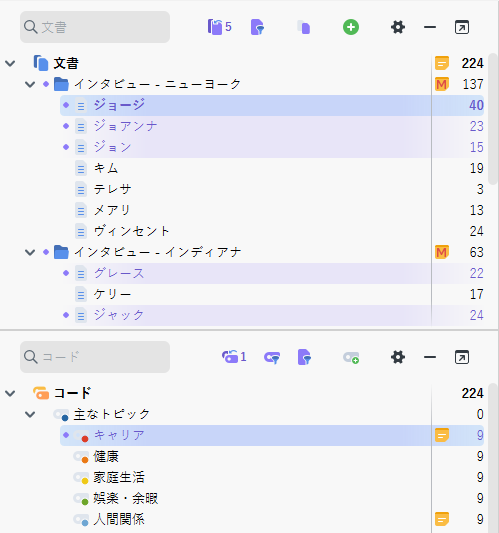This screenshot has width=499, height=533.
Task: Collapse the インタビュー - ニューヨーク folder
Action: 30,84
